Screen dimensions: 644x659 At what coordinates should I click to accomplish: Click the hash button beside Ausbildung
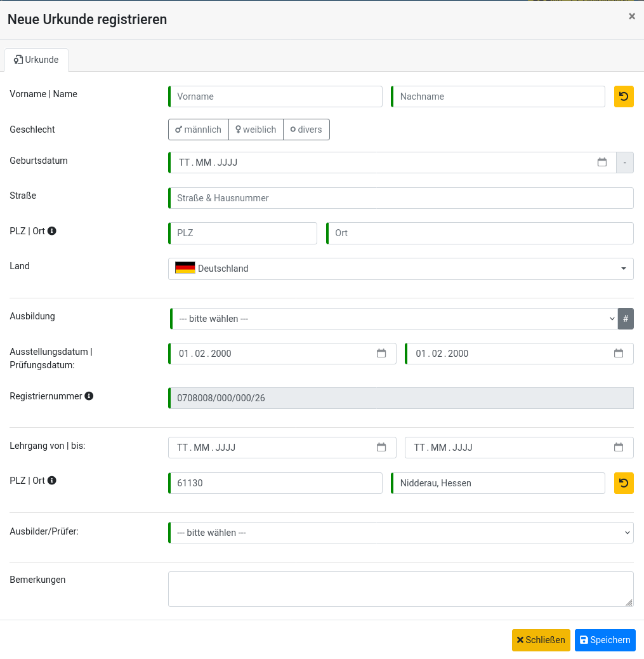coord(626,319)
